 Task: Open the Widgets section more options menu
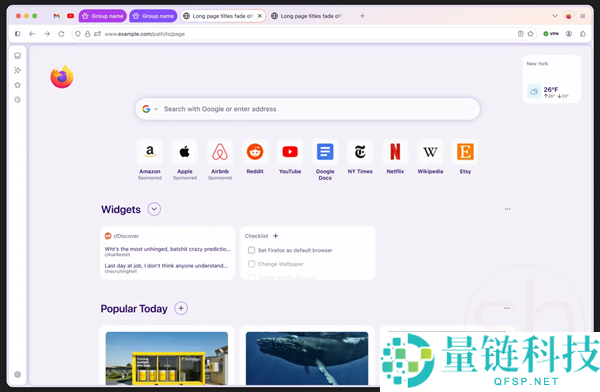(x=507, y=209)
